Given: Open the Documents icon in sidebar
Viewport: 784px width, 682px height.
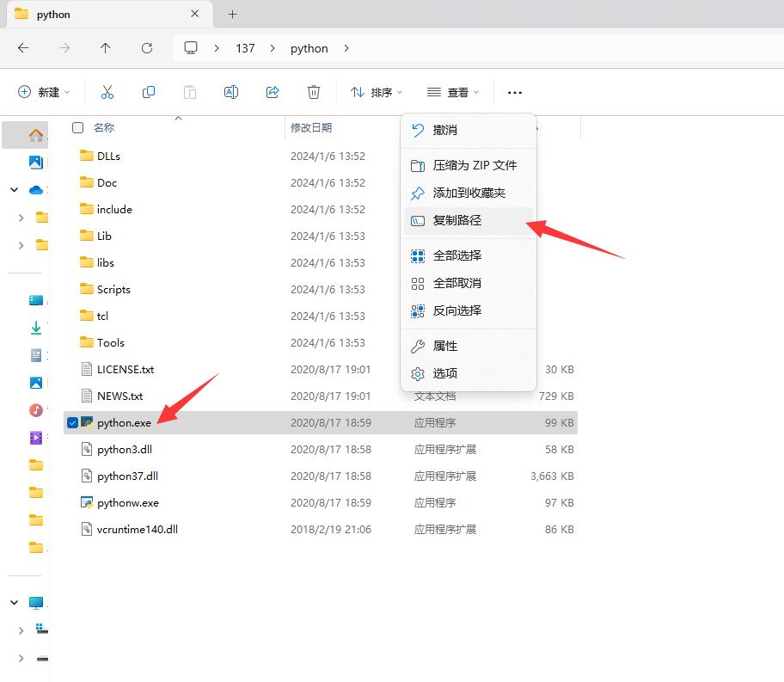Looking at the screenshot, I should coord(36,355).
